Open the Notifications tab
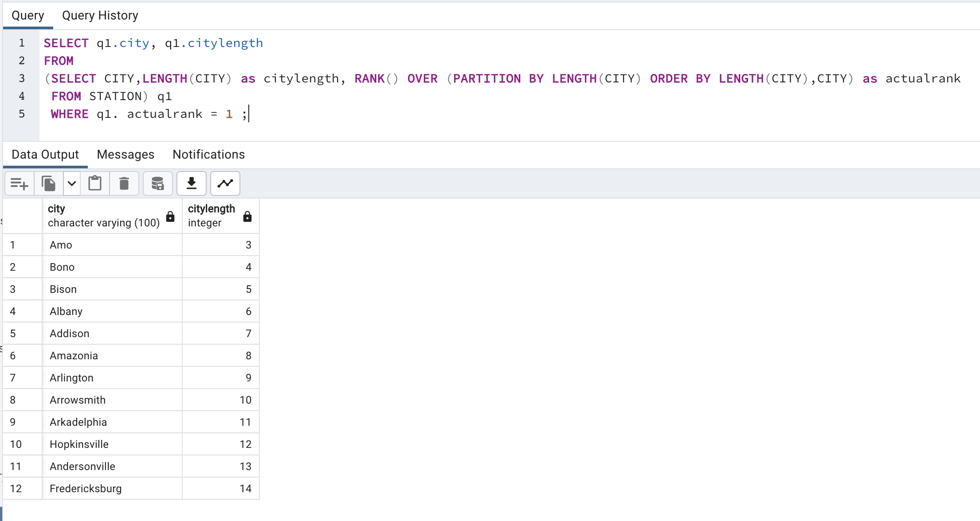This screenshot has width=980, height=521. click(x=208, y=155)
